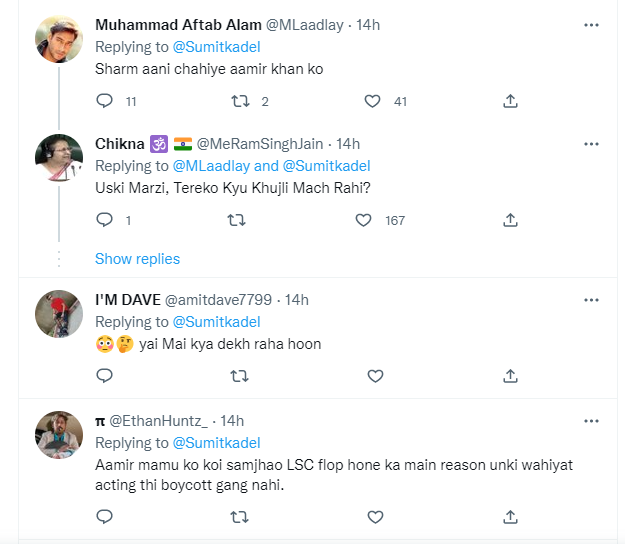Reply to Chikna's tweet
The height and width of the screenshot is (544, 625).
click(x=104, y=220)
